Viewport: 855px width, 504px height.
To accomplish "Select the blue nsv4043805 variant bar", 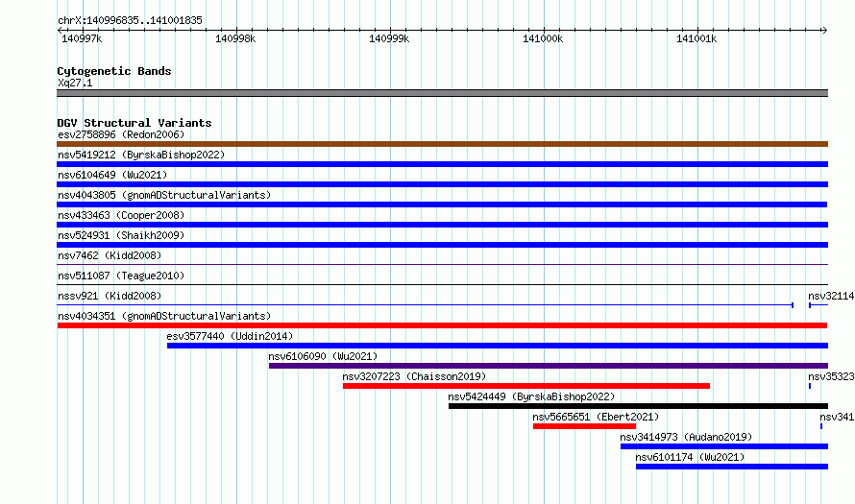I will click(x=442, y=204).
